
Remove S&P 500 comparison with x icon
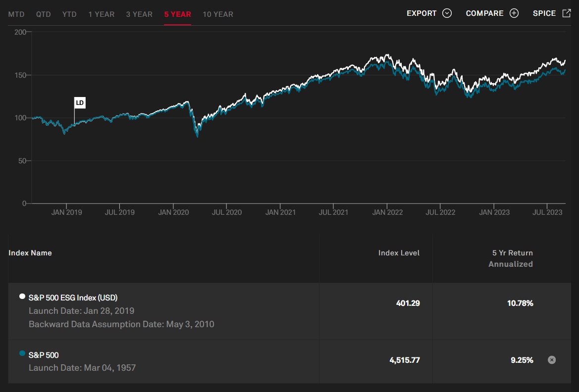click(552, 360)
